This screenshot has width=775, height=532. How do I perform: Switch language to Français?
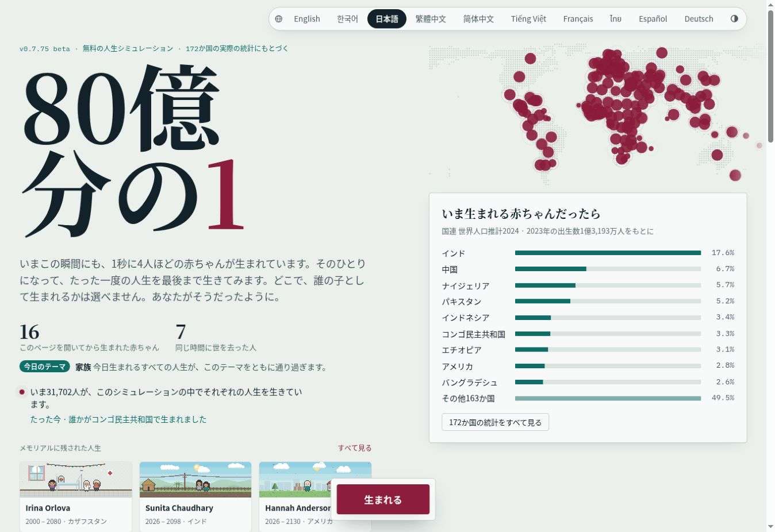[578, 19]
